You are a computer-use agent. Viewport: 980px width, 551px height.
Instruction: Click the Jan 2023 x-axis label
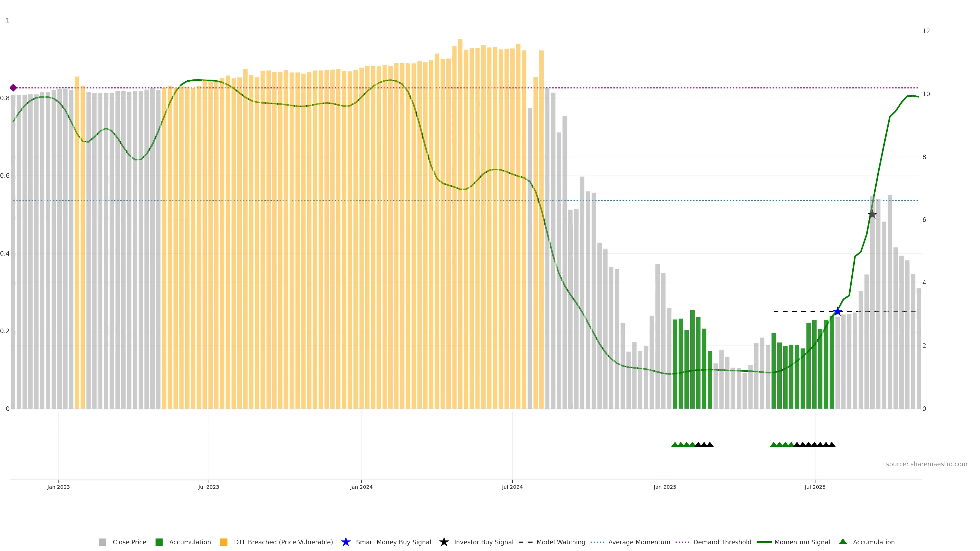point(59,487)
